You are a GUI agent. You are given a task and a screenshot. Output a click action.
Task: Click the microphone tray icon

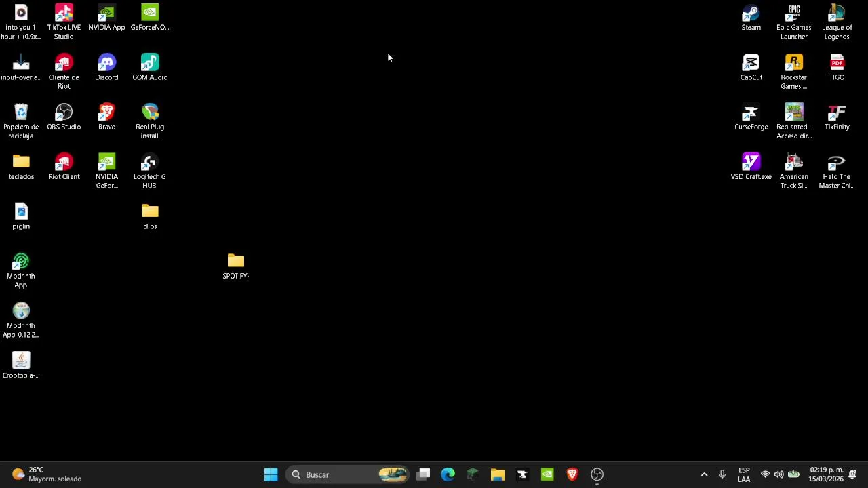coord(722,474)
